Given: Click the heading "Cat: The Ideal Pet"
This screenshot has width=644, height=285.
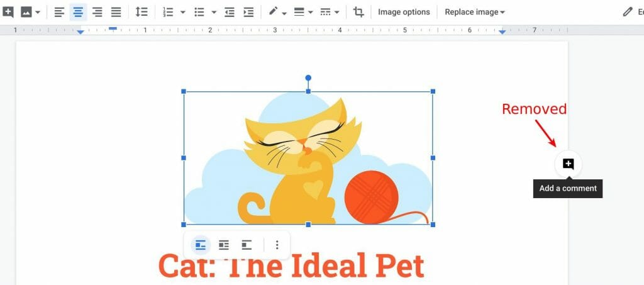Looking at the screenshot, I should tap(291, 265).
